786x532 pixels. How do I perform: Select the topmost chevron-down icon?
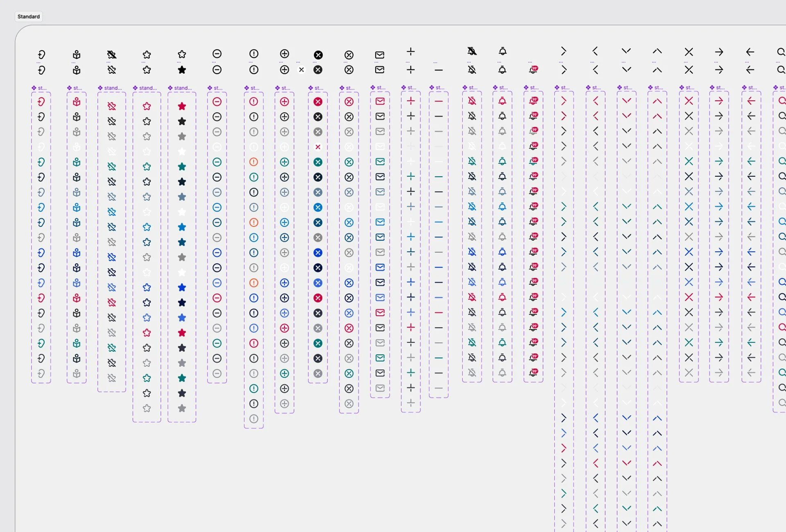coord(626,51)
